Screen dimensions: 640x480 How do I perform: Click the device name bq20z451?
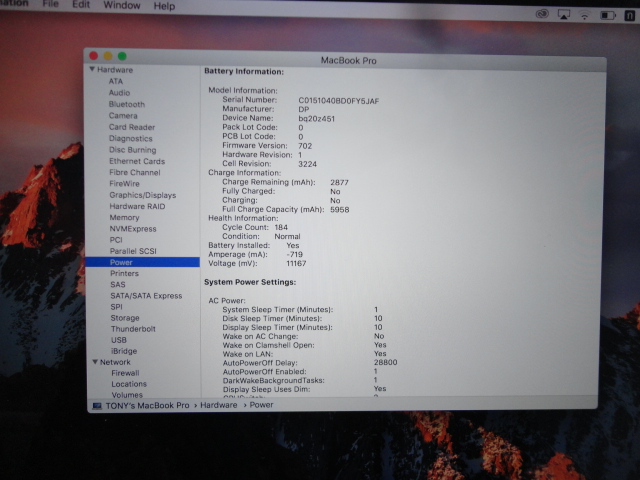pyautogui.click(x=317, y=119)
